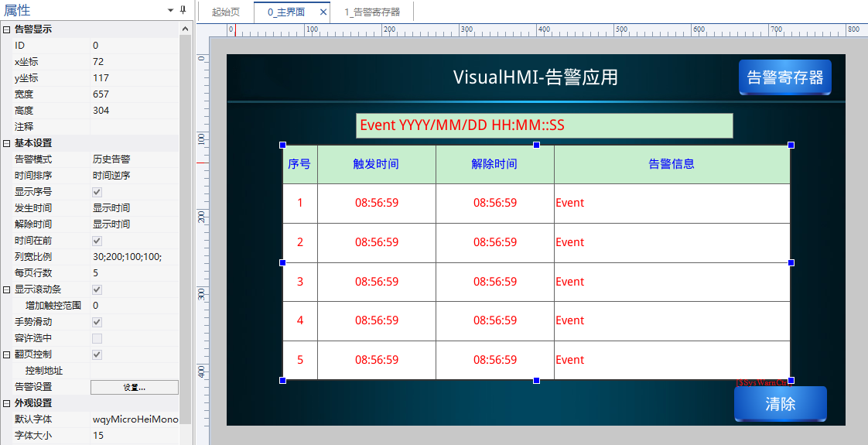Click the right-middle blue resize handle
868x445 pixels.
point(791,263)
